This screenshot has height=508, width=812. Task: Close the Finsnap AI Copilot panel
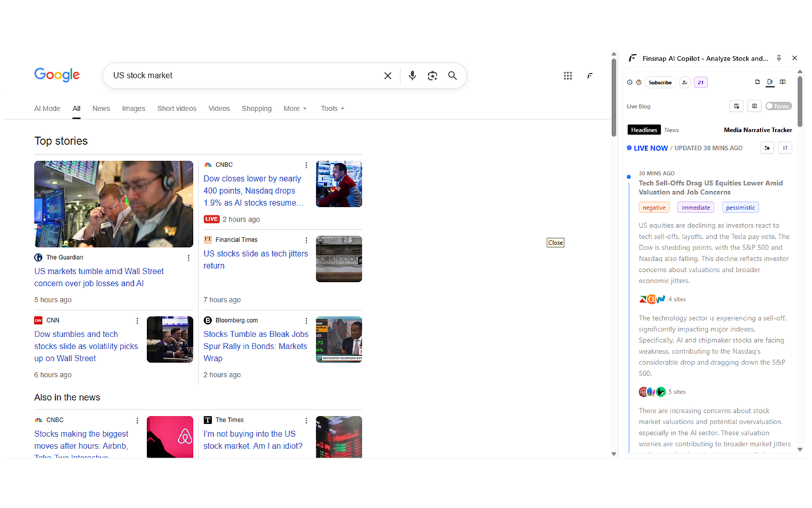[x=794, y=58]
